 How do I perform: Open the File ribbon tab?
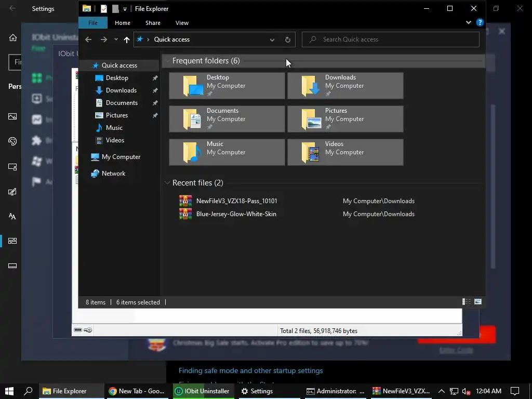pos(93,23)
